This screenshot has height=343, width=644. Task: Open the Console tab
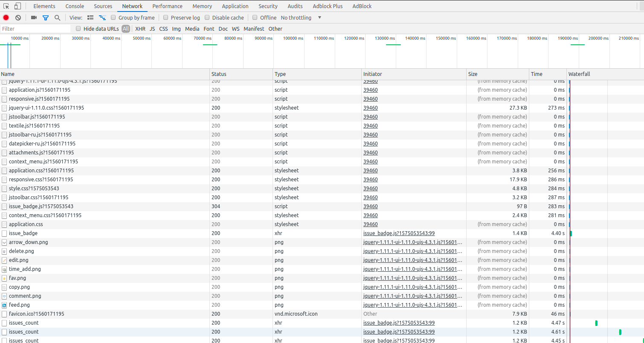point(75,6)
